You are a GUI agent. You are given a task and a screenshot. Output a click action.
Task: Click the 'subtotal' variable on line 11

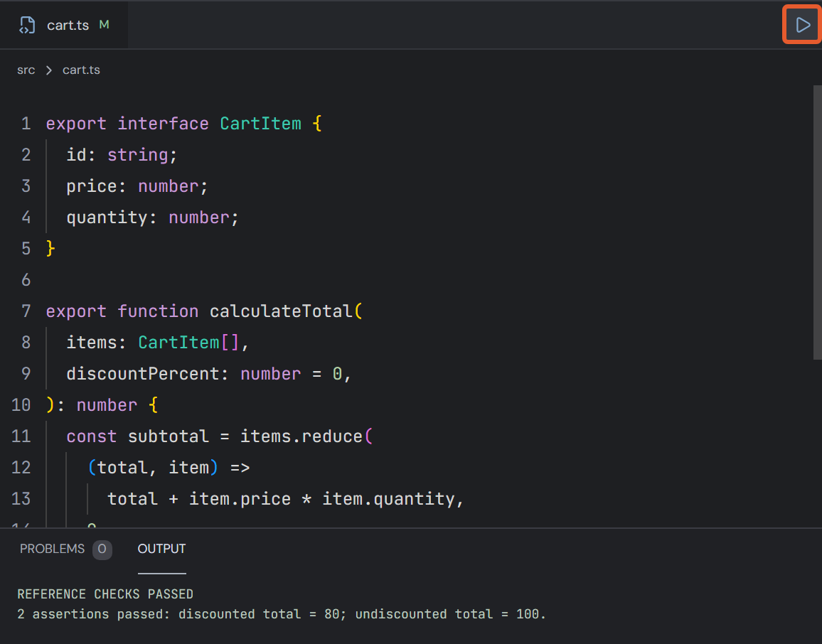click(169, 436)
